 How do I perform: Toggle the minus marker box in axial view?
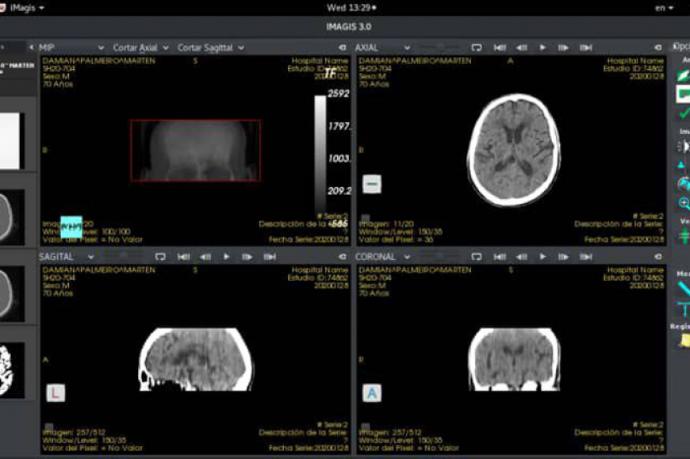tap(372, 184)
